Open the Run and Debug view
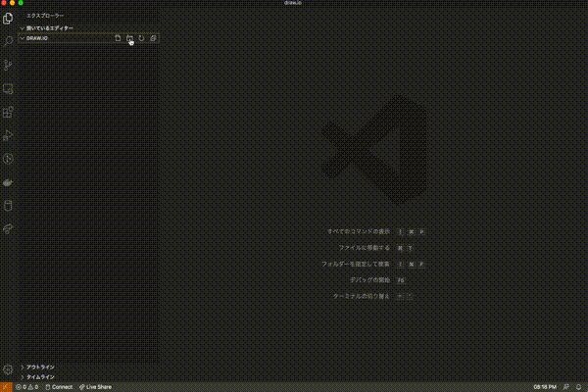 [x=8, y=135]
